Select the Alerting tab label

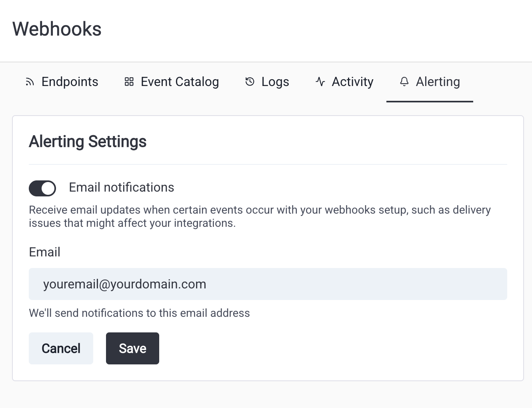coord(438,82)
